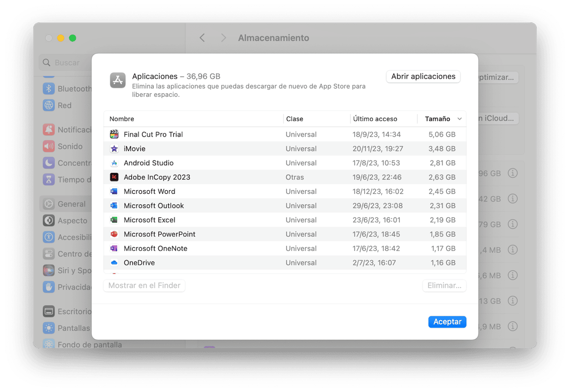
Task: Select the OneDrive row name
Action: pyautogui.click(x=139, y=263)
